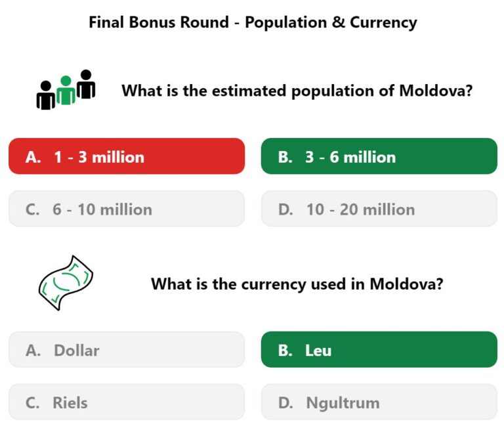Pick Leu as the currency answer
Image resolution: width=504 pixels, height=432 pixels.
point(379,350)
